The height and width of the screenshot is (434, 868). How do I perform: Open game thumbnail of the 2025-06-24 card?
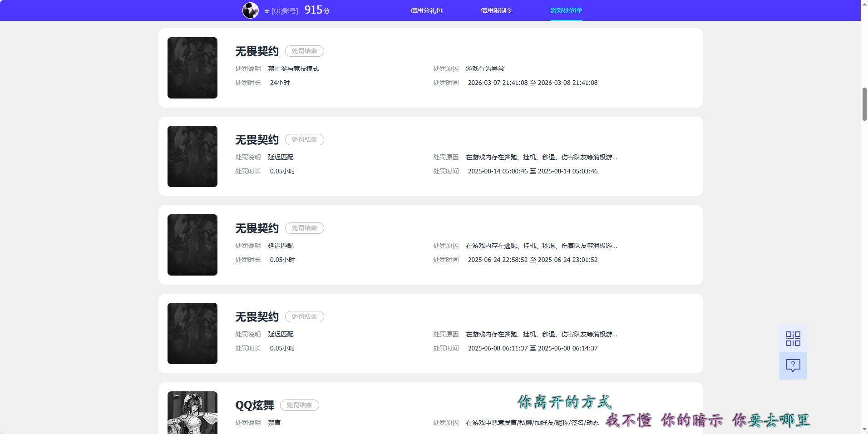click(192, 245)
